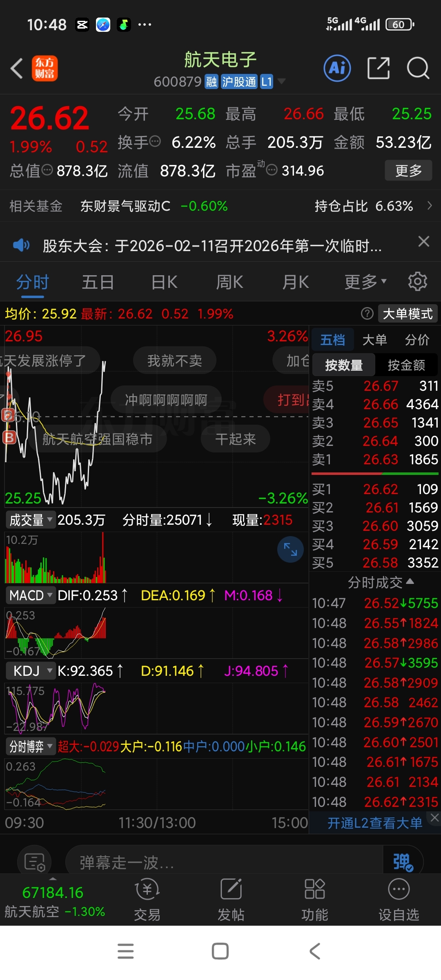
Task: Open the 股东大会 announcement text
Action: coord(212,245)
